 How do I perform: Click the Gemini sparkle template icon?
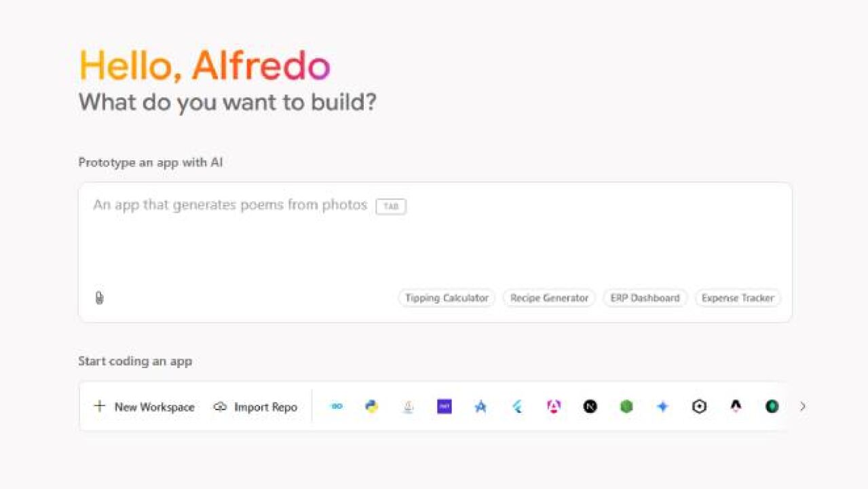[x=662, y=406]
